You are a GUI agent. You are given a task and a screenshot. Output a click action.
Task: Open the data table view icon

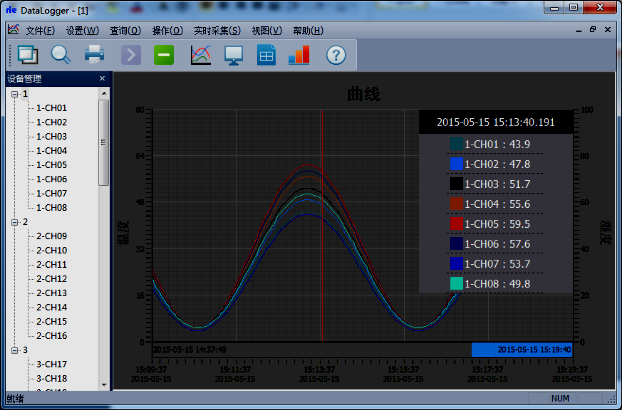[x=266, y=55]
